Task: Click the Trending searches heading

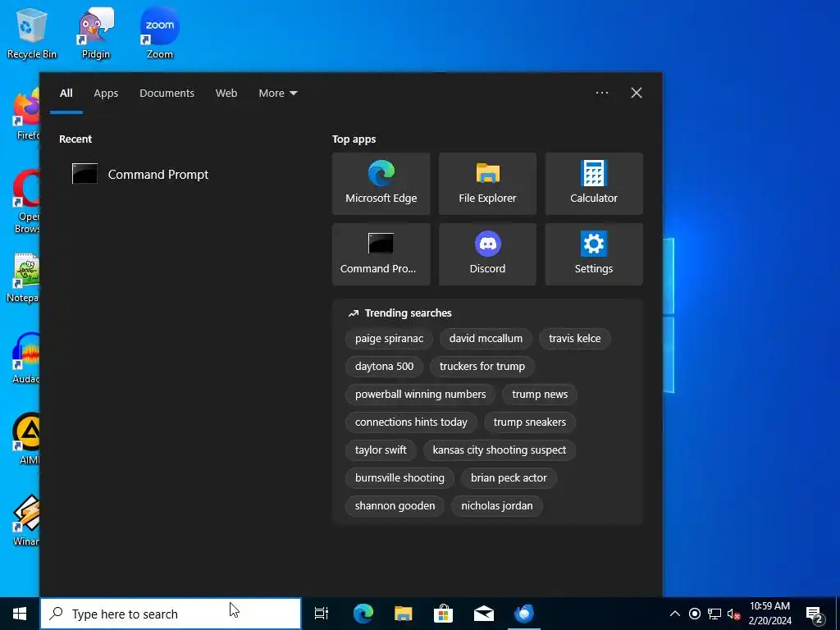Action: point(408,313)
